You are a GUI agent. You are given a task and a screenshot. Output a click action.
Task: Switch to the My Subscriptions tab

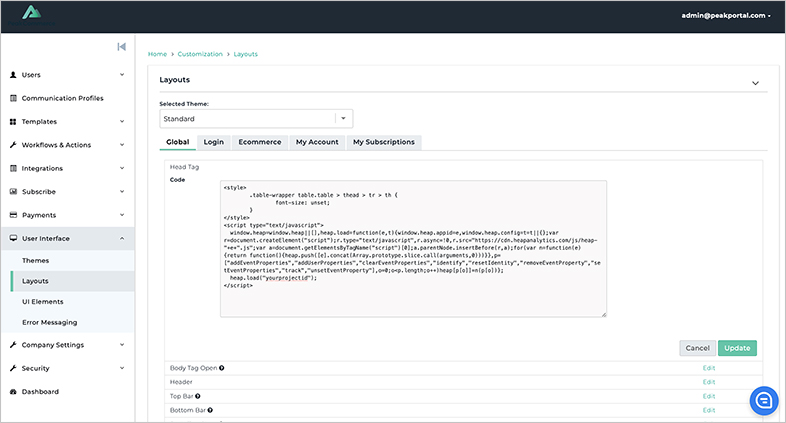click(383, 142)
